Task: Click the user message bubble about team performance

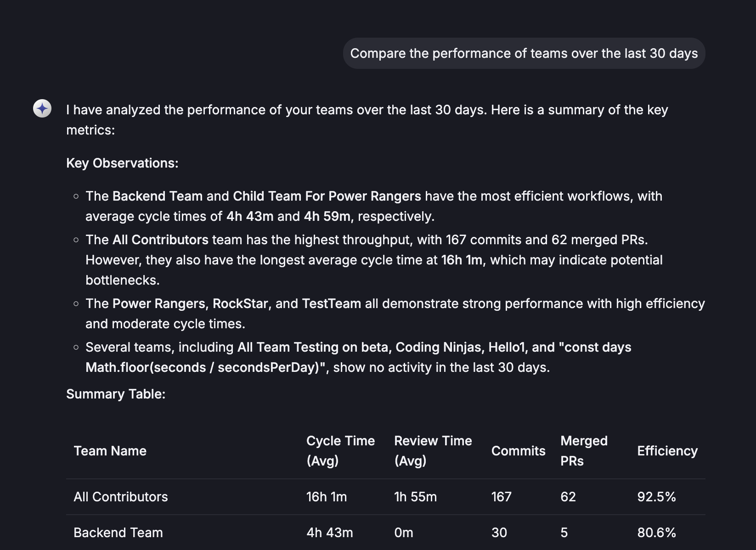Action: pos(524,53)
